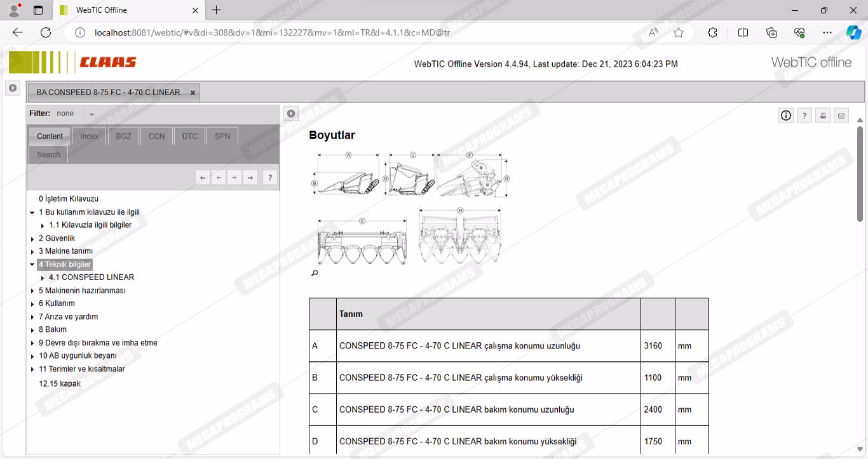Collapse the 4 Teknik bilgiler node

pos(32,265)
